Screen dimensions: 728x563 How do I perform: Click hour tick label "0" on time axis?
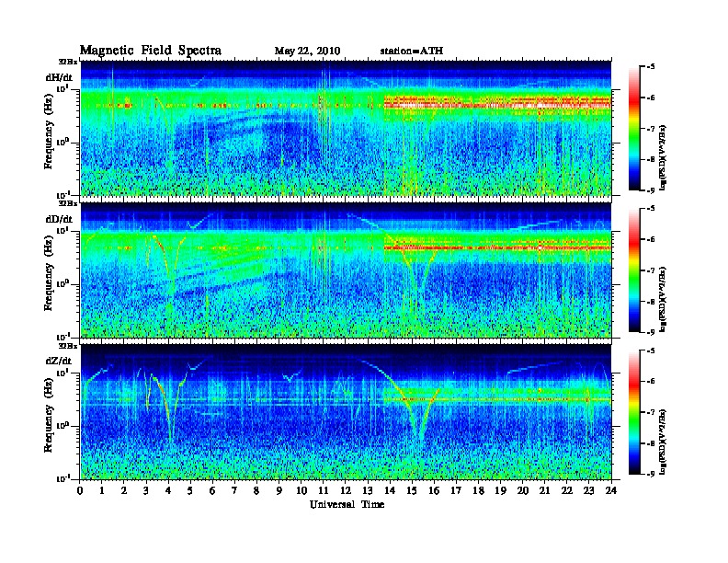click(x=80, y=490)
